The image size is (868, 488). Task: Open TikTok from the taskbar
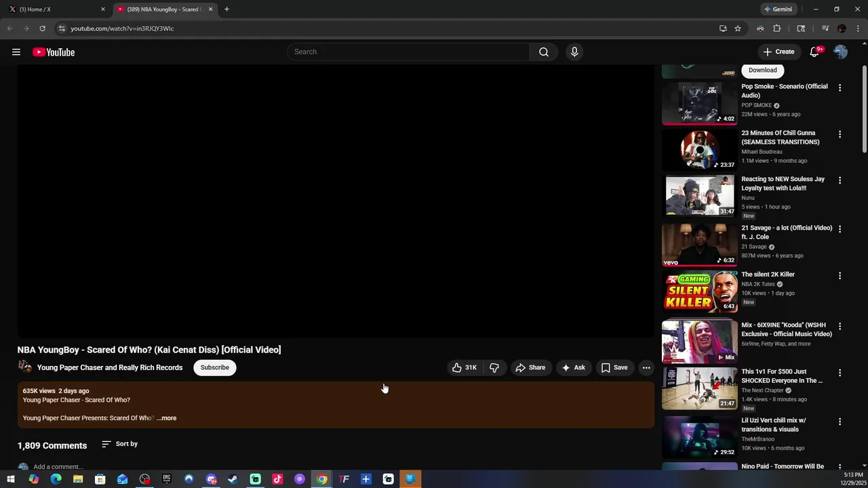tap(277, 479)
